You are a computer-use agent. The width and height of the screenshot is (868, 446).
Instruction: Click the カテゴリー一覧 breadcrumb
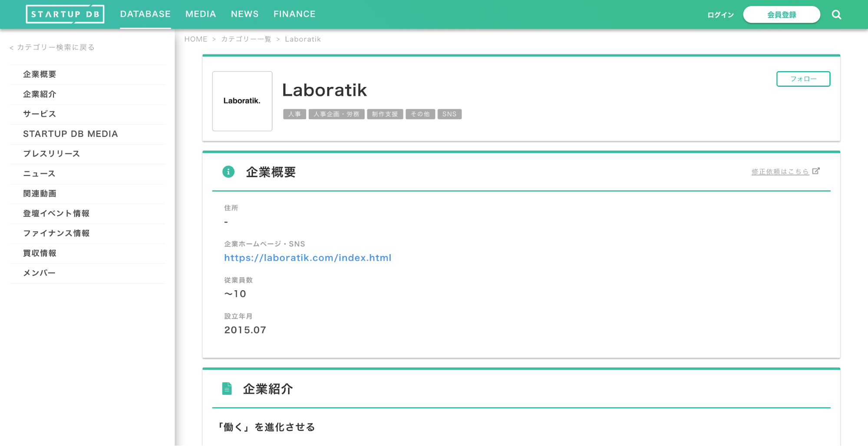(x=246, y=39)
